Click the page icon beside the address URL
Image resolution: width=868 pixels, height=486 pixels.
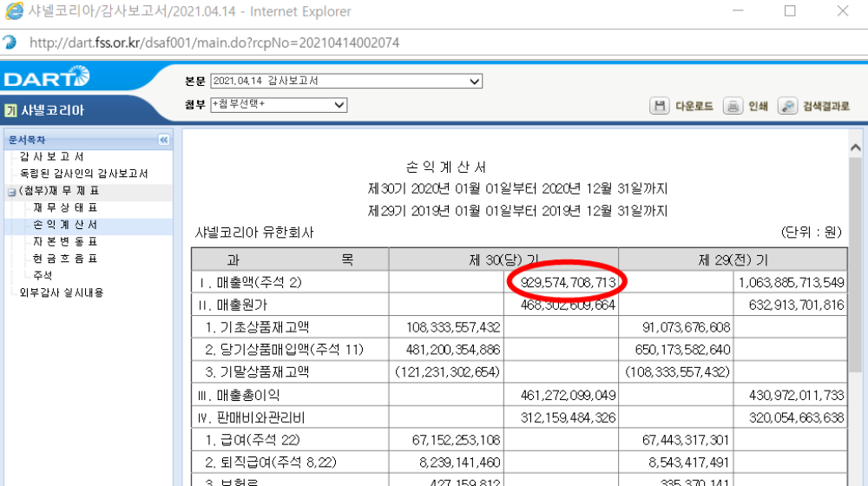(10, 42)
